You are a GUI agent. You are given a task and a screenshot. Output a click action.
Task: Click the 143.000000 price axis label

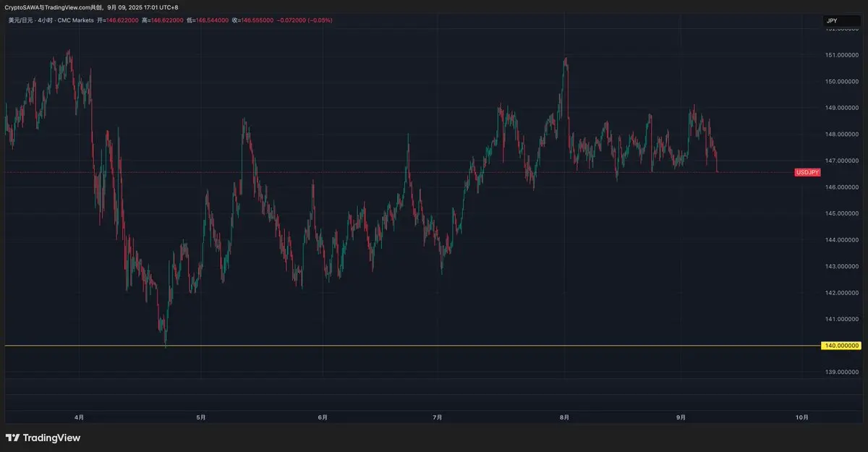842,266
